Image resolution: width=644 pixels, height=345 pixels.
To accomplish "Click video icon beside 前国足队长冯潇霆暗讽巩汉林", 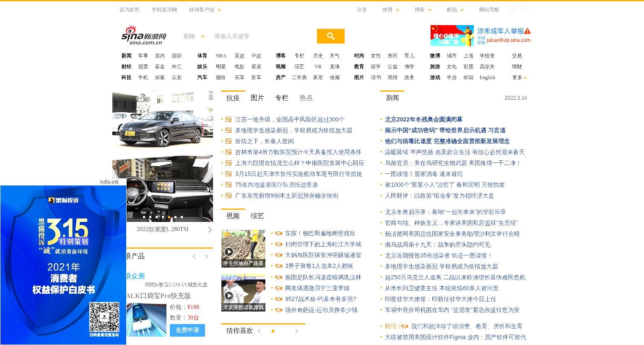I will click(x=279, y=277).
